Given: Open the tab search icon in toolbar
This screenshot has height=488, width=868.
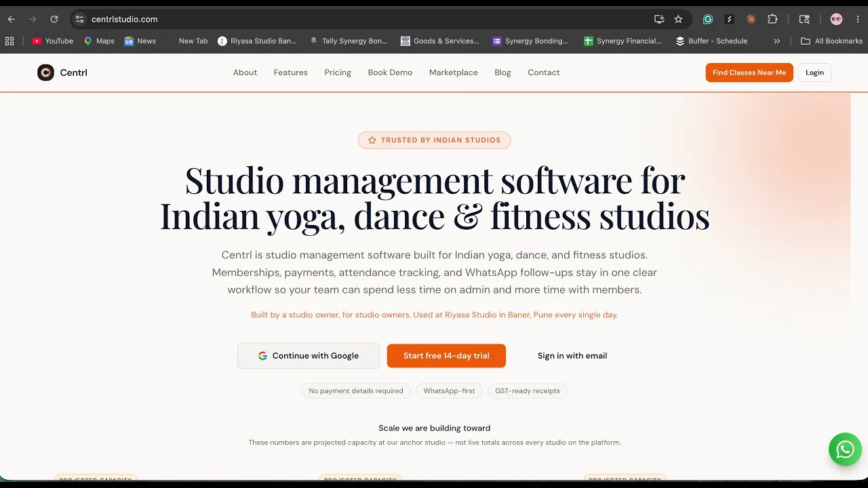Looking at the screenshot, I should [804, 19].
